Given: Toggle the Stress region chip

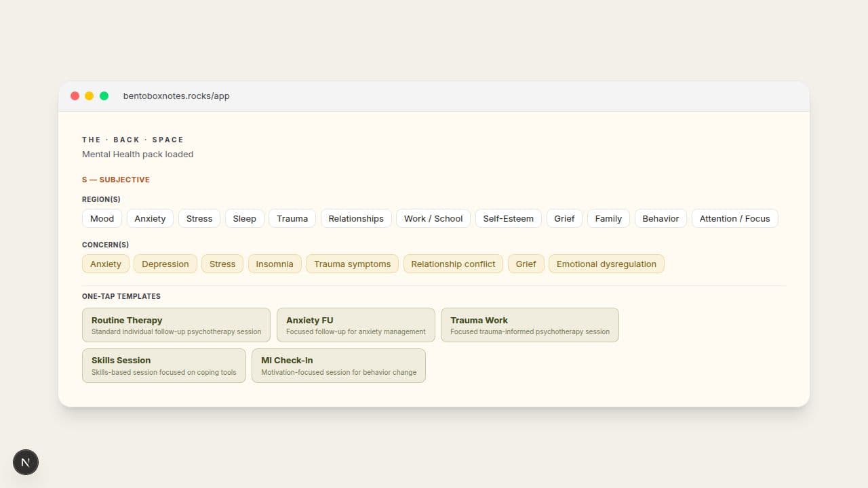Looking at the screenshot, I should pyautogui.click(x=199, y=218).
